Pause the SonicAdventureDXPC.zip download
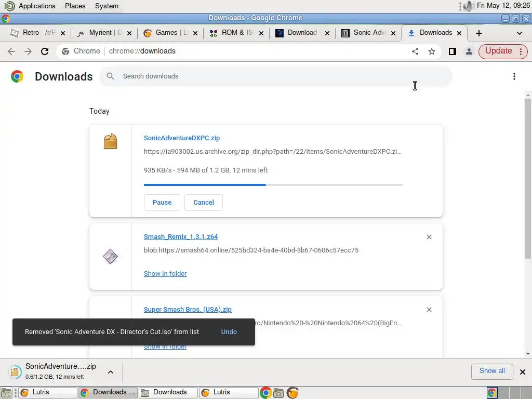Image resolution: width=532 pixels, height=399 pixels. coord(162,203)
